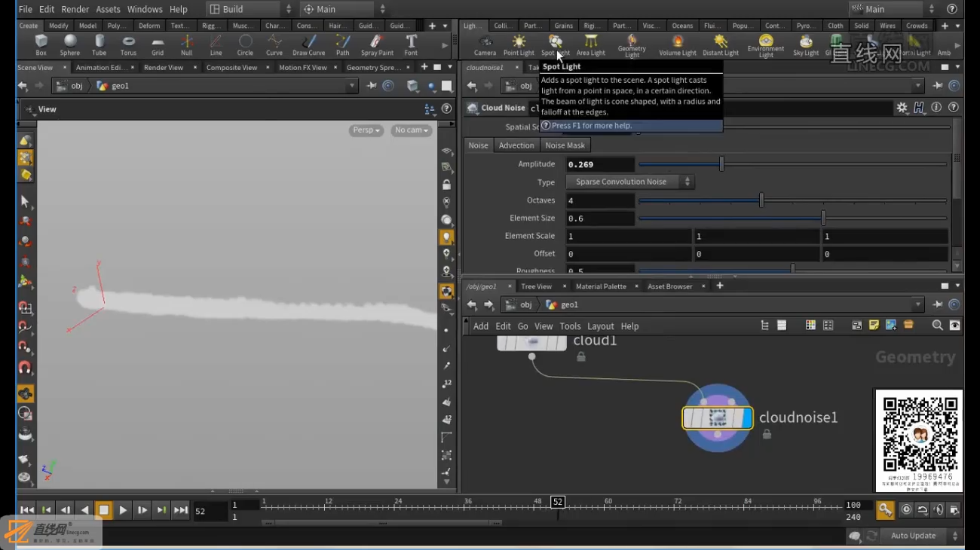Image resolution: width=980 pixels, height=550 pixels.
Task: Jump to the first frame
Action: 26,510
